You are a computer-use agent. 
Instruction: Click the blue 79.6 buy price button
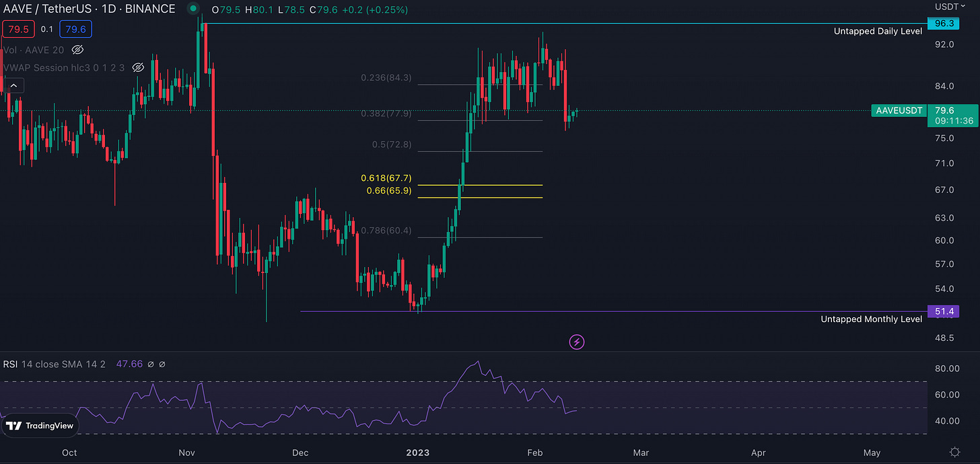(76, 29)
